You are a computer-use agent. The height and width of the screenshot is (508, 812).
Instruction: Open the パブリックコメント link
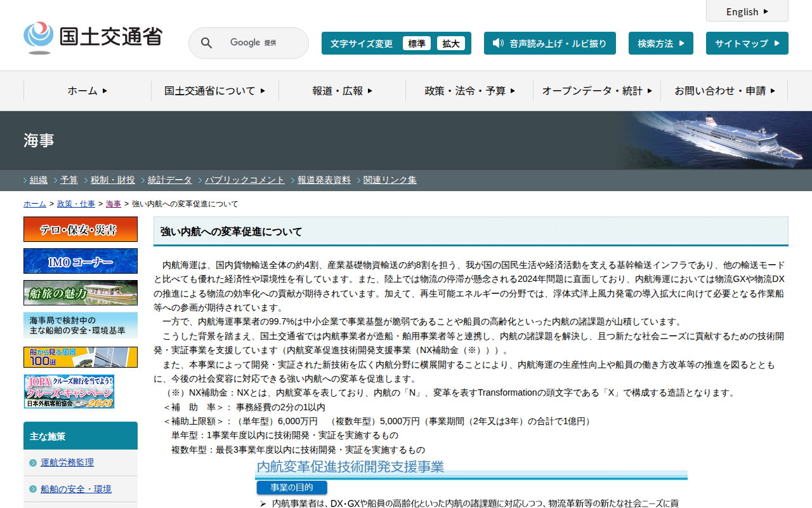point(244,180)
